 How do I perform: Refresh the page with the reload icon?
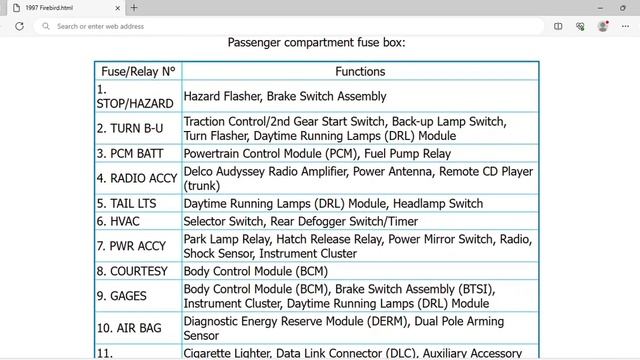click(19, 27)
